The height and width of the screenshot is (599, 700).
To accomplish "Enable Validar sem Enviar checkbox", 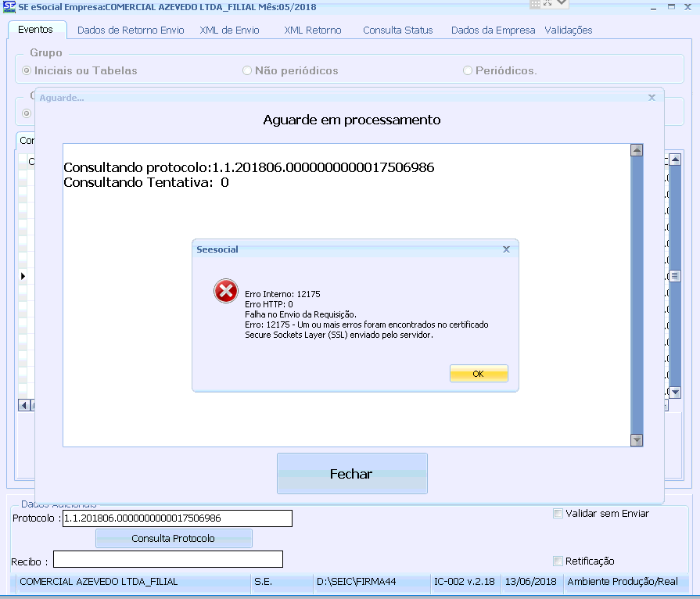I will point(558,513).
